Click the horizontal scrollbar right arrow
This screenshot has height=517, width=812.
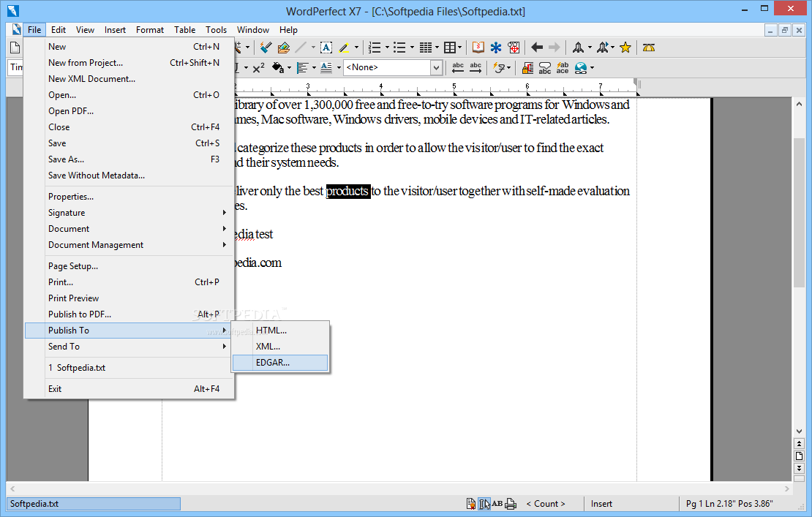pos(786,488)
